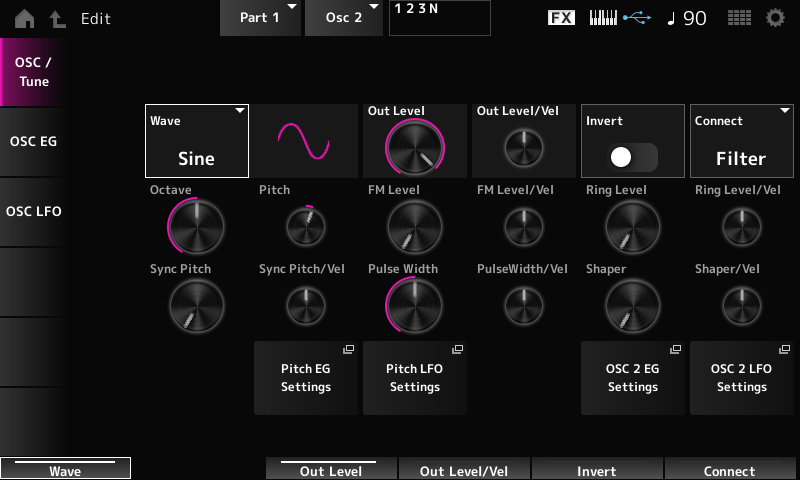Open the Wave Sine dropdown
800x480 pixels.
[196, 141]
